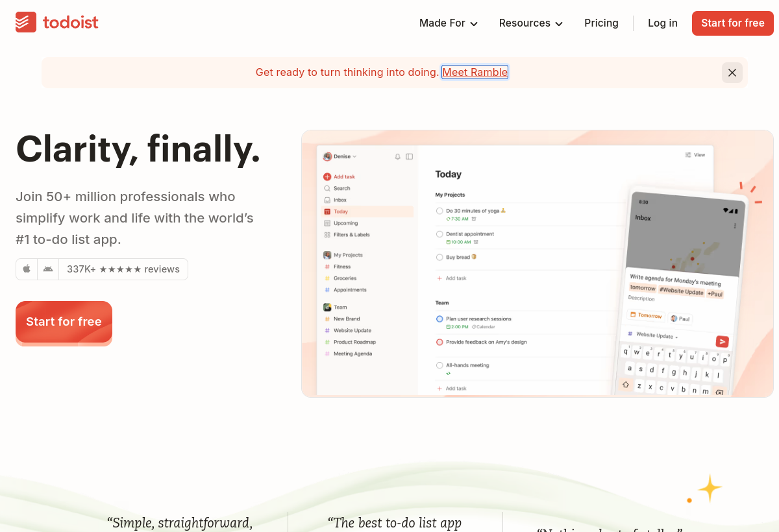Expand the Made For menu
779x532 pixels.
tap(449, 23)
